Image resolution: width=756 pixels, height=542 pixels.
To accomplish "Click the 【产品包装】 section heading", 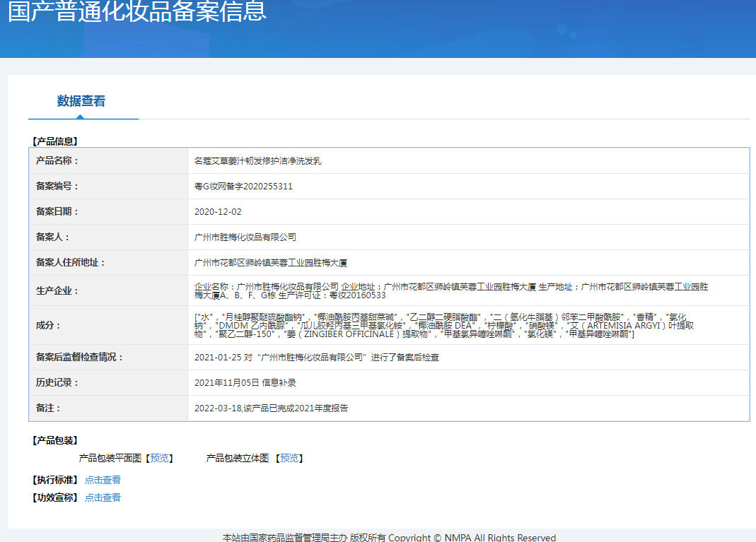I will tap(55, 440).
